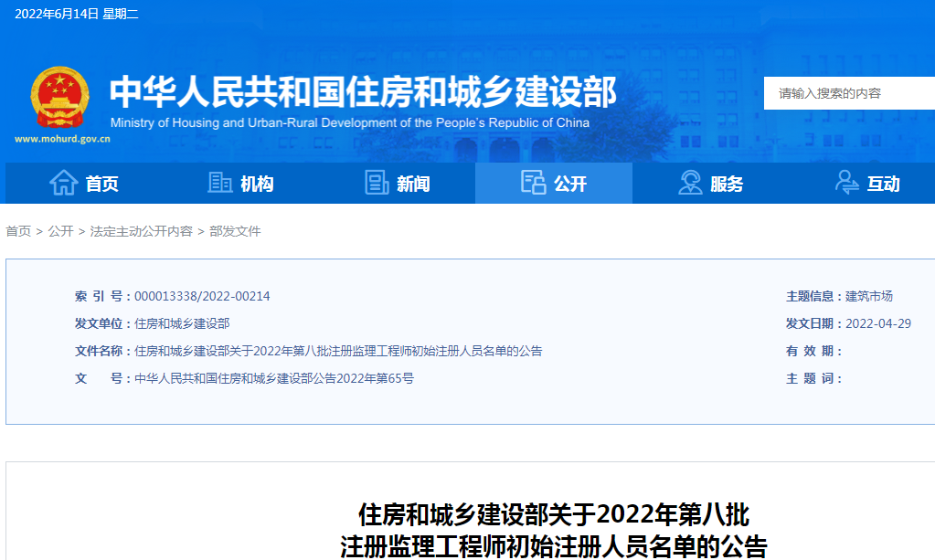The width and height of the screenshot is (935, 560).
Task: Click the file name text about 第八批注册监理工程师
Action: pos(338,351)
